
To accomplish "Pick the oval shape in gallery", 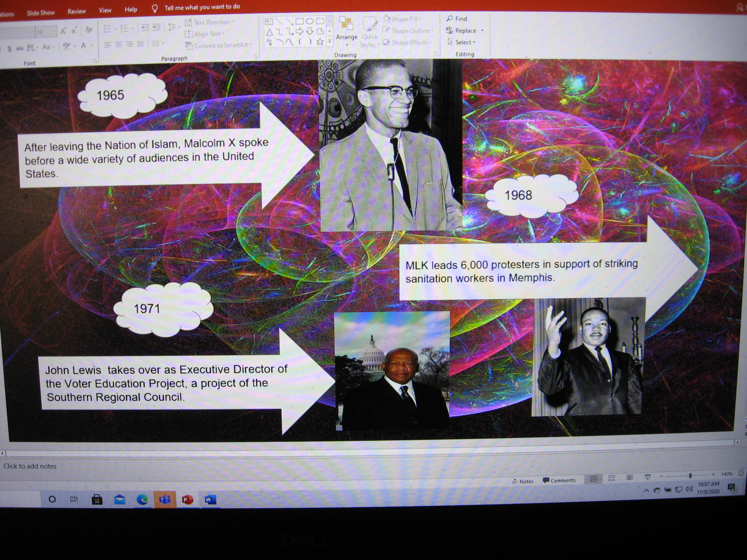I will point(309,21).
